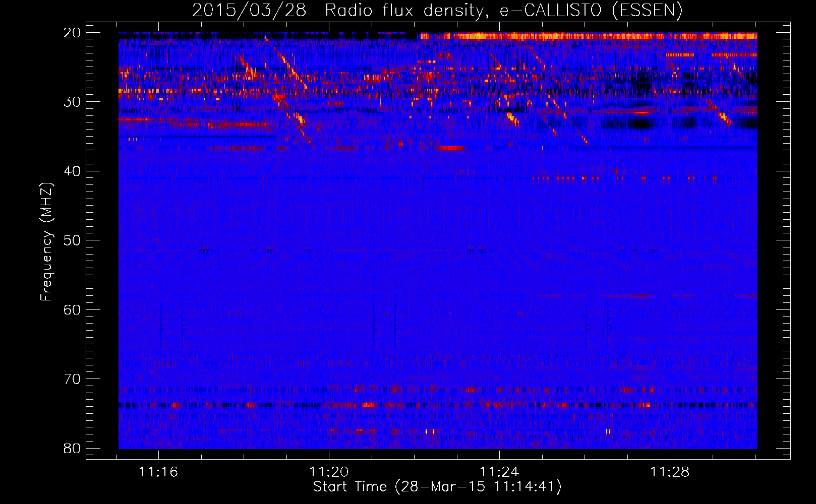This screenshot has width=816, height=504.
Task: Click the 60 MHz frequency tick label
Action: pyautogui.click(x=72, y=310)
